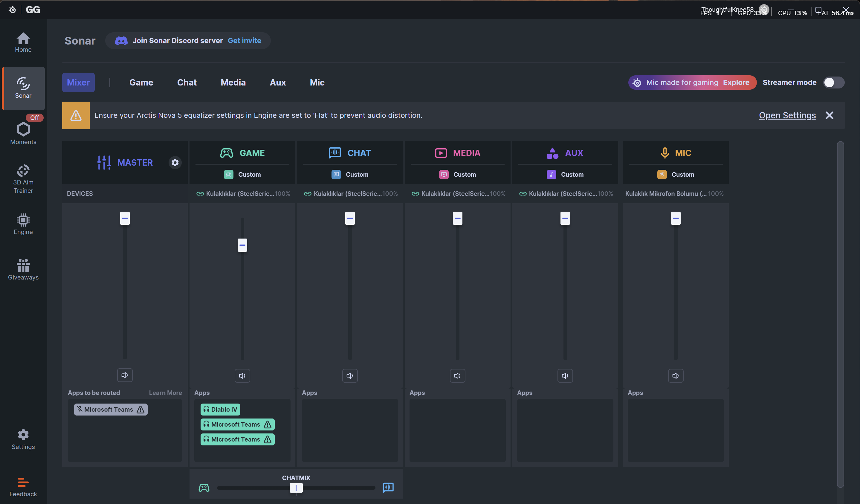Open the Chat channel Custom preset dropdown
This screenshot has width=860, height=504.
click(350, 175)
